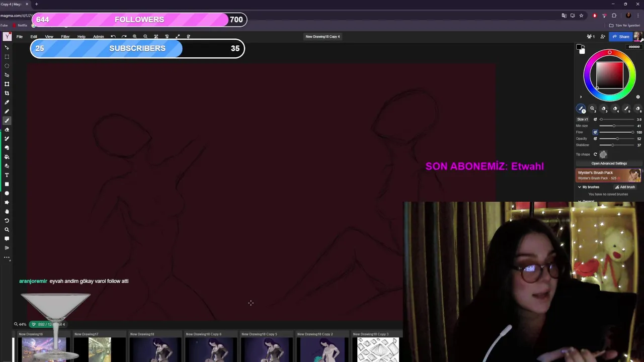Select the Zoom magnifier tool
The width and height of the screenshot is (644, 362).
coord(7,229)
